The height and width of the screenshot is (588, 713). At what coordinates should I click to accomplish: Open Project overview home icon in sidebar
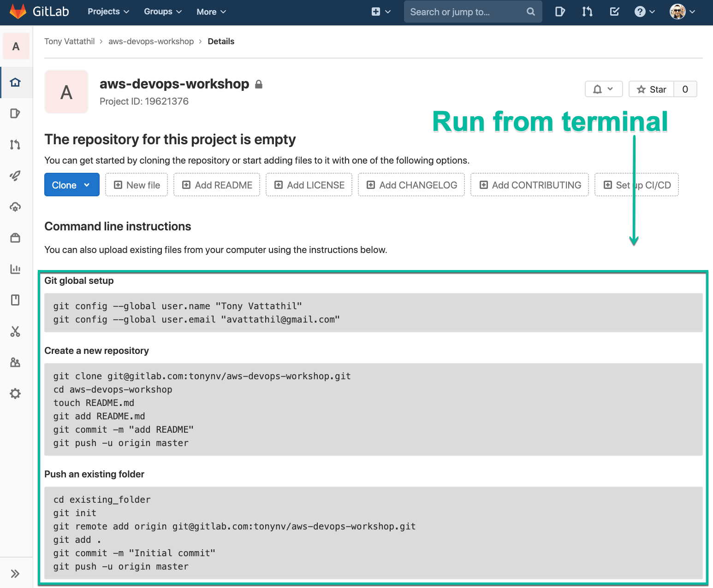pyautogui.click(x=15, y=82)
